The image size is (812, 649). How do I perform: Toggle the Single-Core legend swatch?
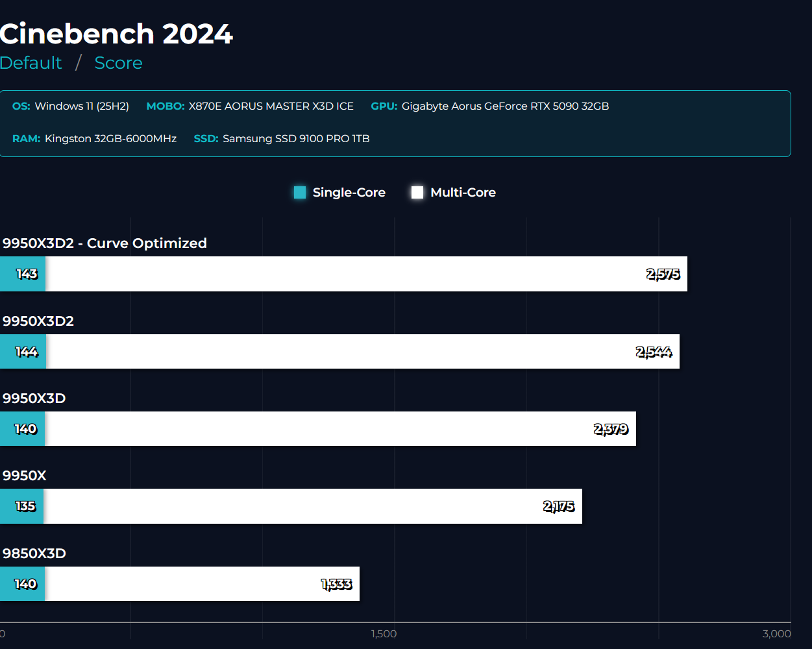coord(300,193)
